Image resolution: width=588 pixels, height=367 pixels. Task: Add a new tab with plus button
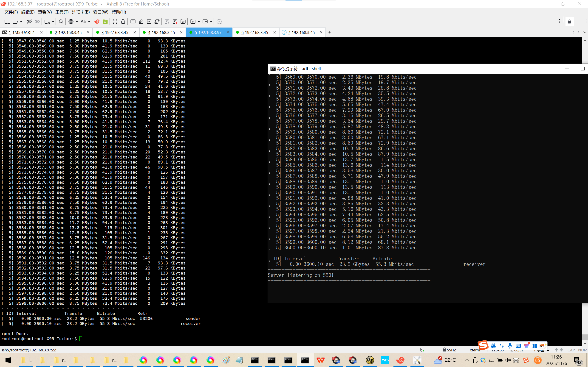[x=330, y=32]
